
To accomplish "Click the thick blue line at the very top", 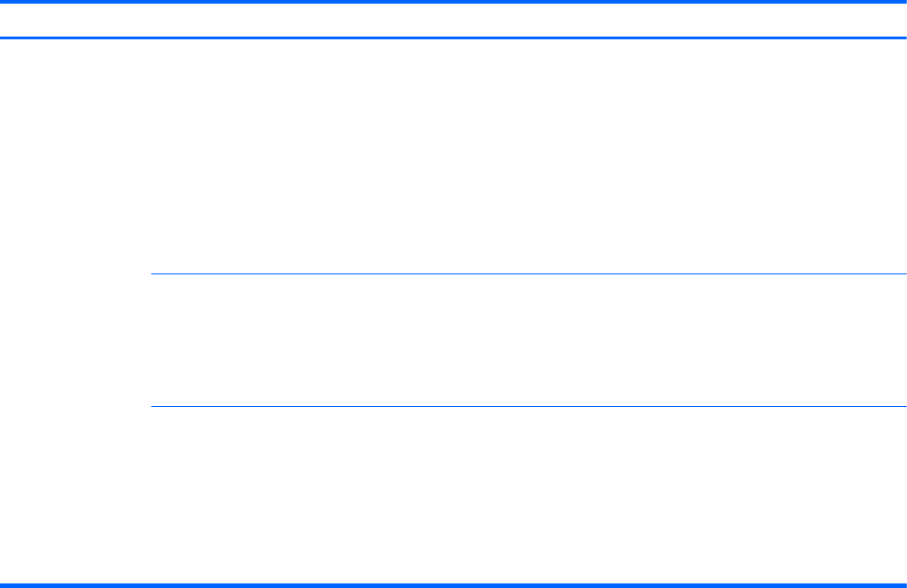I will (453, 2).
